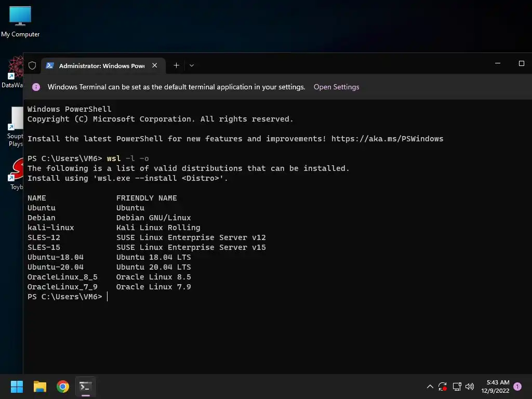
Task: Click the Open Settings link
Action: (336, 87)
